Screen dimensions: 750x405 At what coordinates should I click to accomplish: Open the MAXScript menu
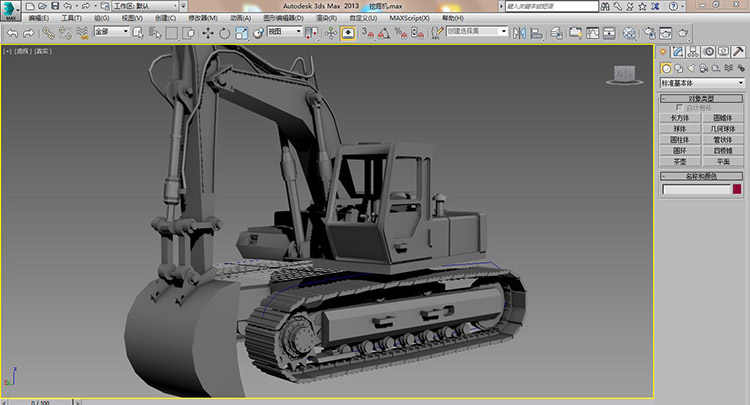tap(409, 18)
